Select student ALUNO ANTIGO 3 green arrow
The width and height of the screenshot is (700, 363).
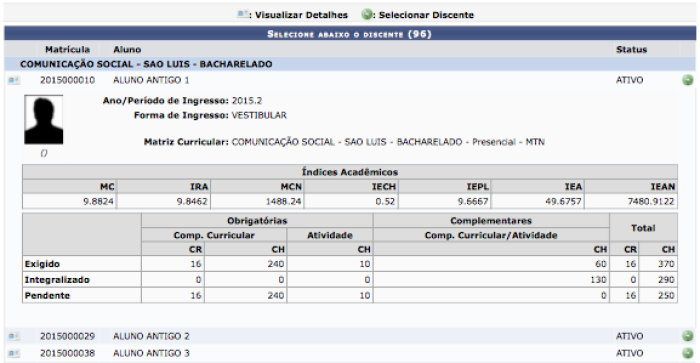[688, 353]
